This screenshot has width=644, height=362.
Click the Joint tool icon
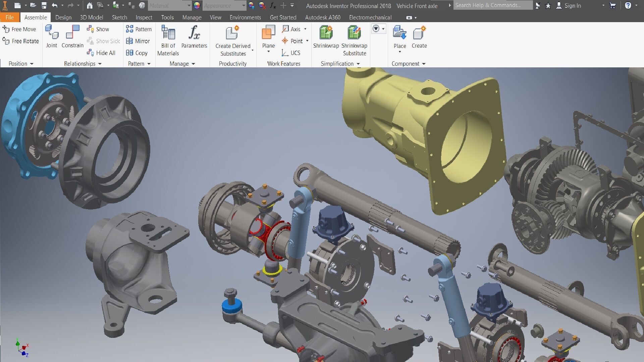(x=52, y=33)
